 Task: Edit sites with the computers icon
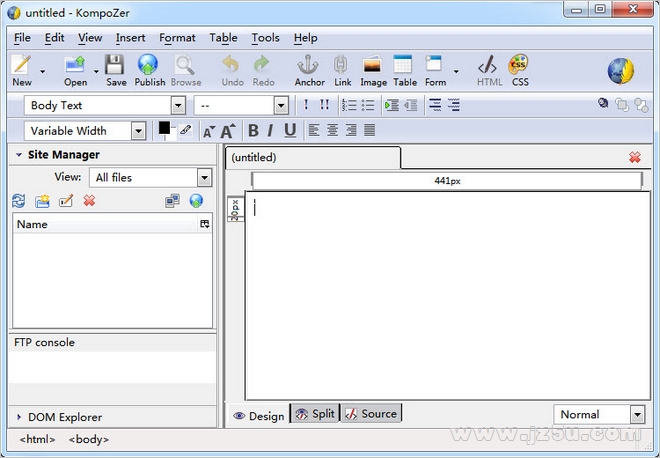[173, 201]
